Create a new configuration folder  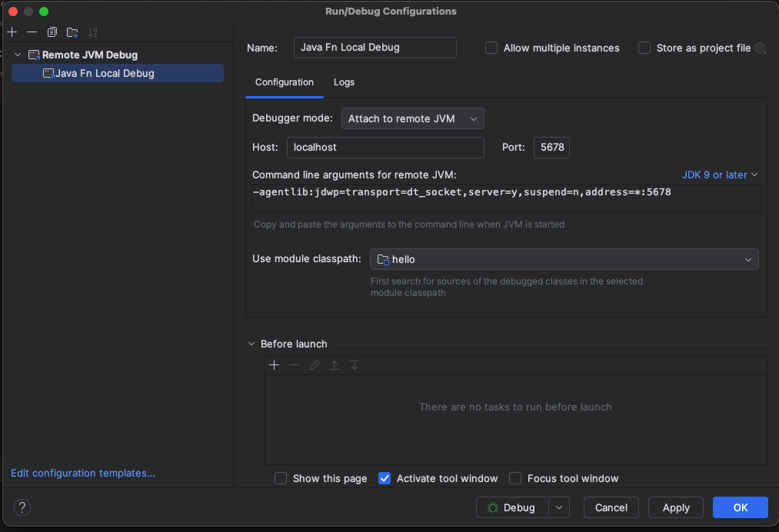72,33
